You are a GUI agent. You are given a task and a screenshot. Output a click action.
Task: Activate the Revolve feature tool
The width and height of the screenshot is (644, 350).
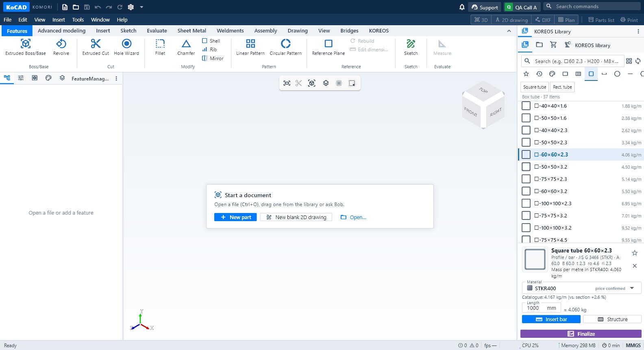click(x=61, y=47)
